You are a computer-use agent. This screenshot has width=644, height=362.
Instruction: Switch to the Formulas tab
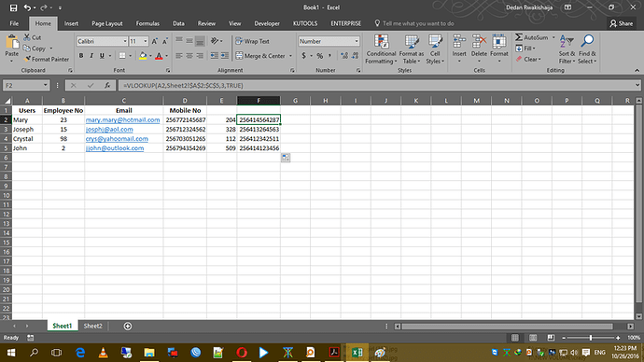click(147, 23)
